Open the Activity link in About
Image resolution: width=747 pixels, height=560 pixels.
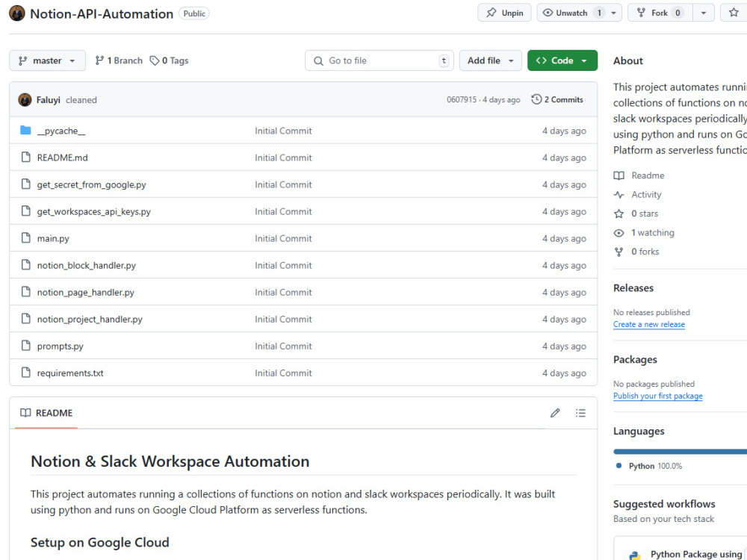point(646,194)
